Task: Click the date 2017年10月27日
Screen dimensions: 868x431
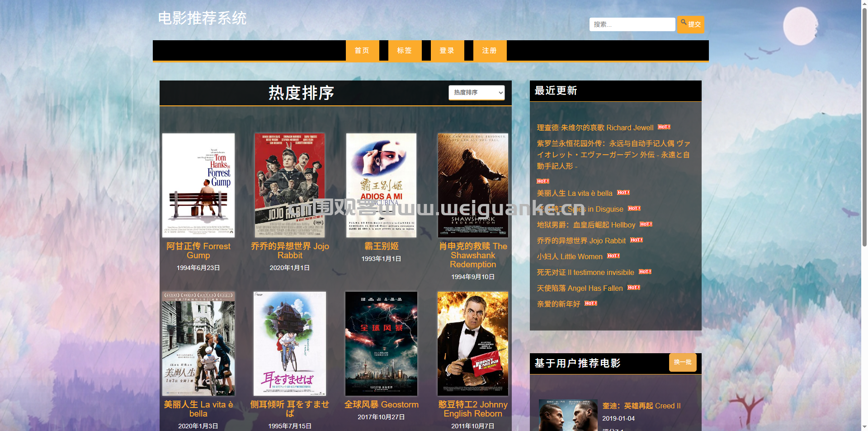Action: pyautogui.click(x=381, y=417)
